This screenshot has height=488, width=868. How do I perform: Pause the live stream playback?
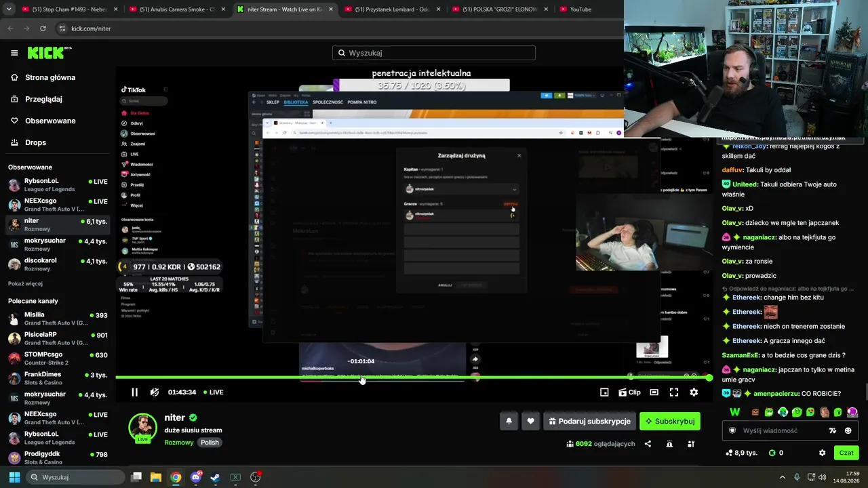pyautogui.click(x=134, y=392)
